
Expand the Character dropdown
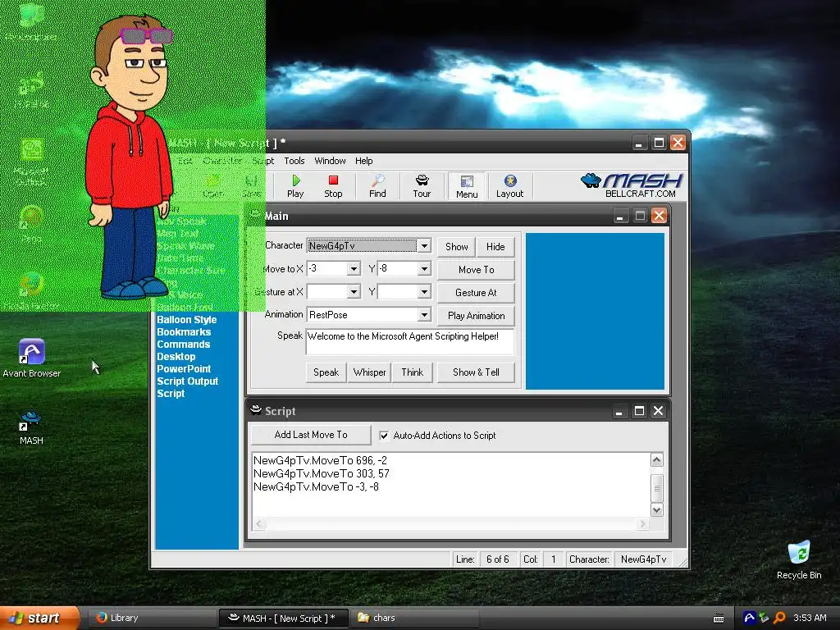click(x=424, y=246)
